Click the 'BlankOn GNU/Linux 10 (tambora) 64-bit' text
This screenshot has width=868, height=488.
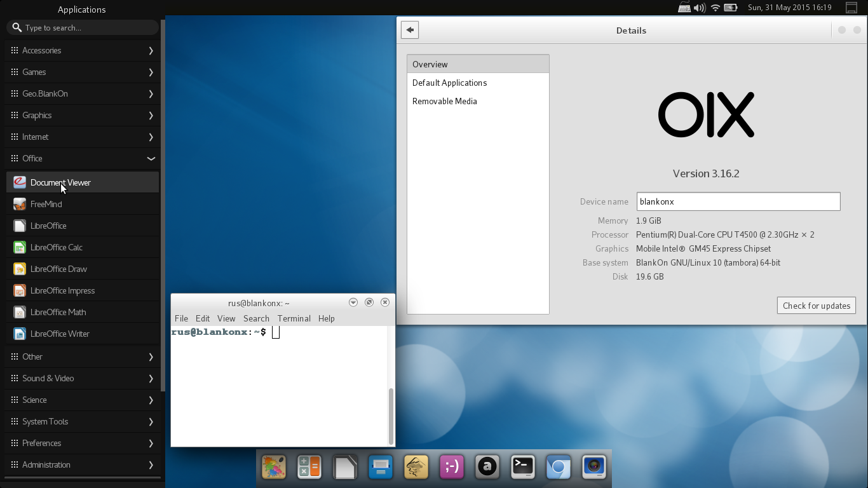click(708, 262)
